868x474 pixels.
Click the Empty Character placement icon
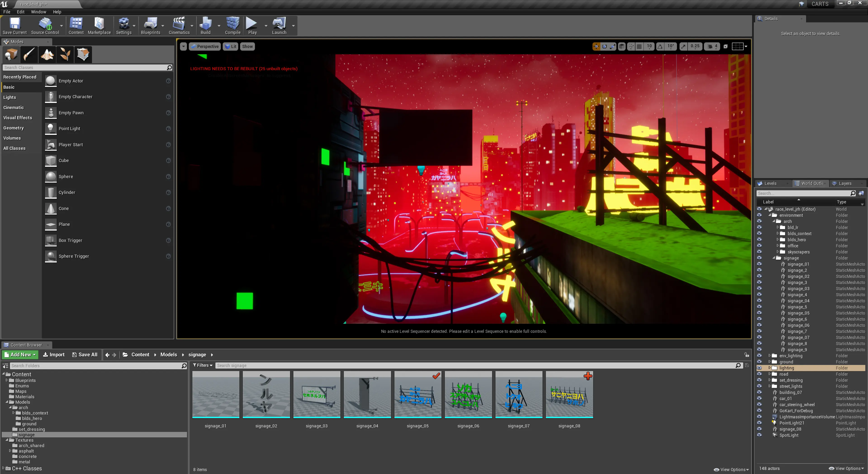coord(51,97)
